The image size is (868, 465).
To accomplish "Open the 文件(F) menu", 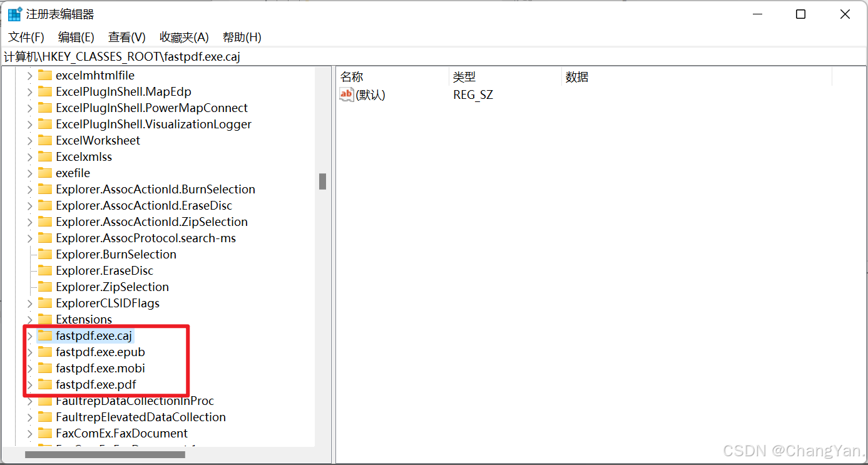I will tap(26, 37).
